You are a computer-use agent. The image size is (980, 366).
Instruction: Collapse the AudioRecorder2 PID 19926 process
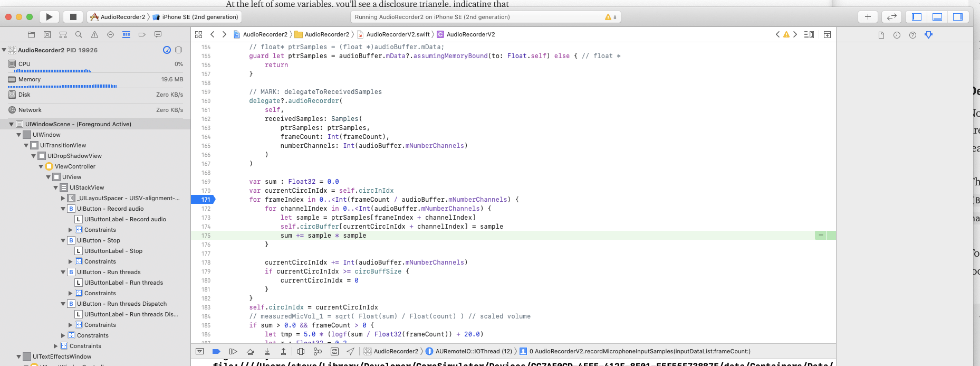pos(4,50)
